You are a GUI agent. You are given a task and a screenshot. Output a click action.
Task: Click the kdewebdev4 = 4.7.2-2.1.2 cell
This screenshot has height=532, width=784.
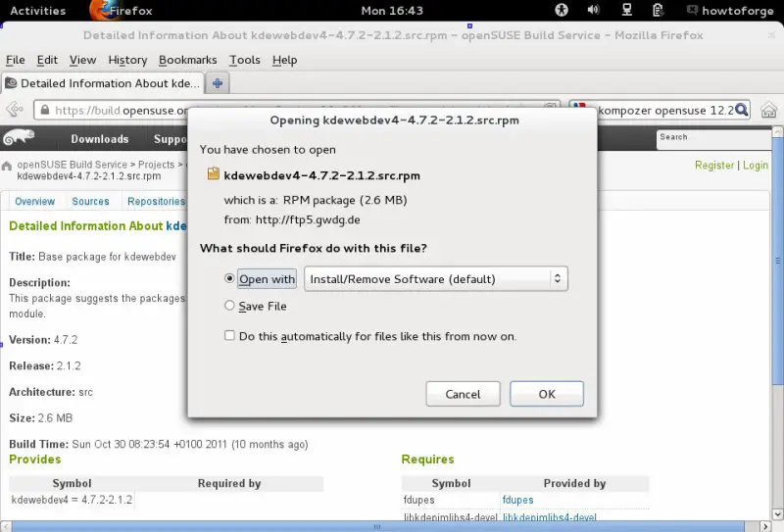tap(72, 500)
